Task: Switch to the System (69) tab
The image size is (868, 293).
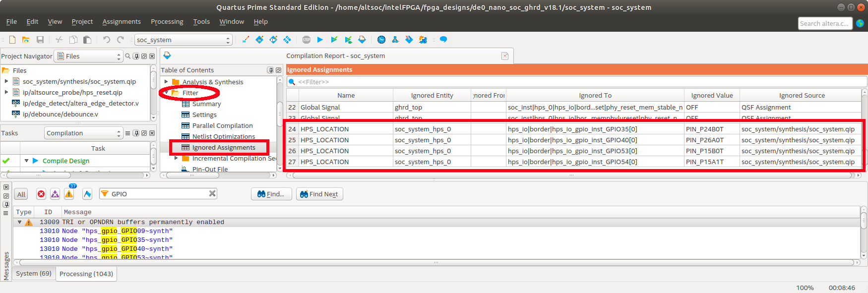Action: pyautogui.click(x=34, y=274)
